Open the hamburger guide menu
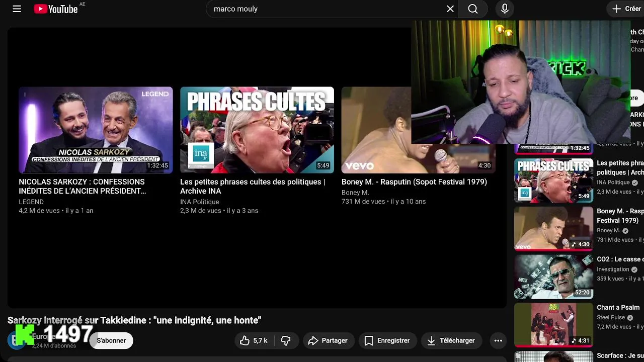The image size is (644, 362). [17, 9]
